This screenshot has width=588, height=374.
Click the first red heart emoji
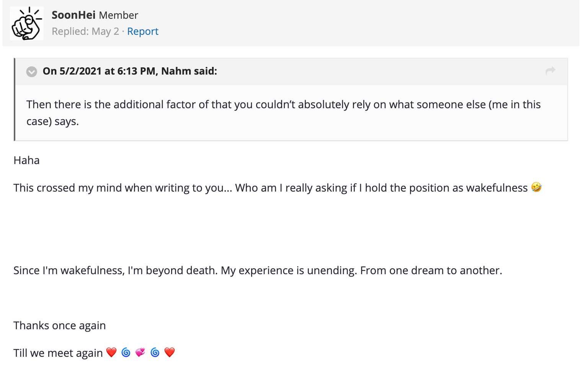coord(111,352)
